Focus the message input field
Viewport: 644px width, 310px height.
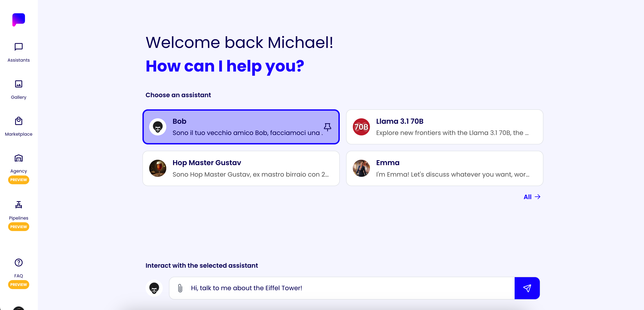click(x=342, y=288)
